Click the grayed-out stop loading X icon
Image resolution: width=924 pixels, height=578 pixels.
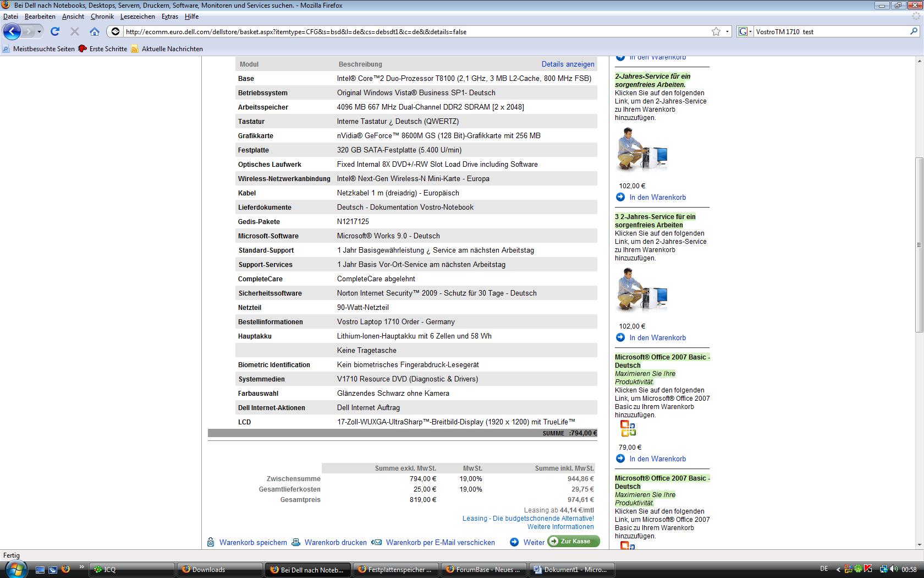pyautogui.click(x=75, y=31)
